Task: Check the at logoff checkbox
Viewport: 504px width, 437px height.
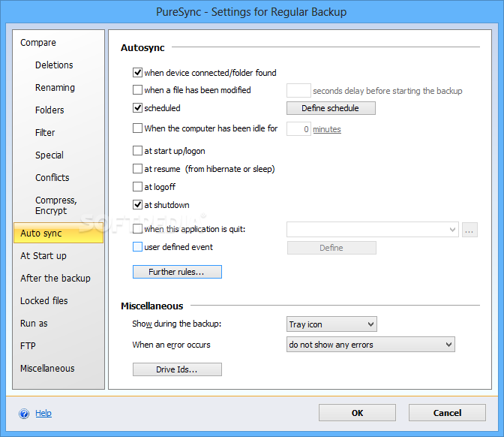Action: pos(137,187)
